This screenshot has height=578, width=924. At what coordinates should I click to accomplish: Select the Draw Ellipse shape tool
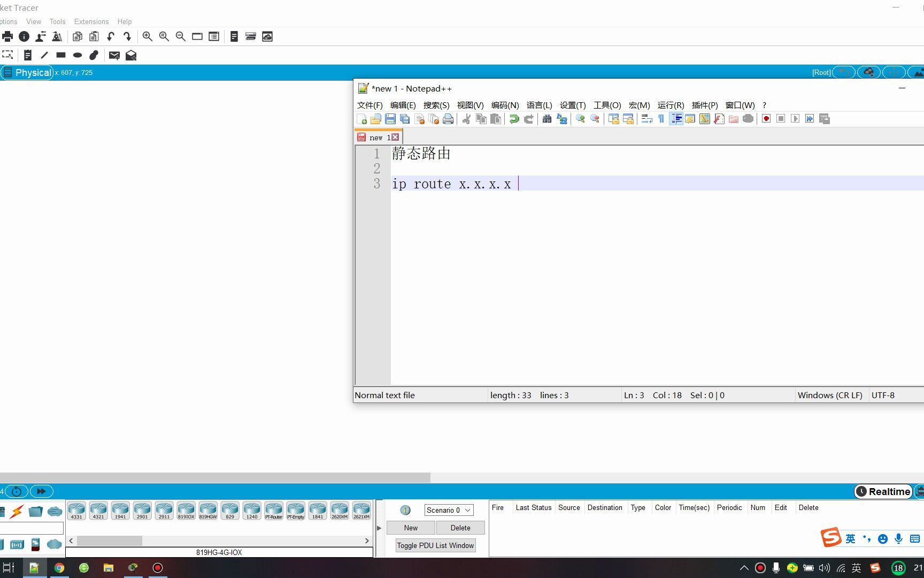[x=77, y=55]
